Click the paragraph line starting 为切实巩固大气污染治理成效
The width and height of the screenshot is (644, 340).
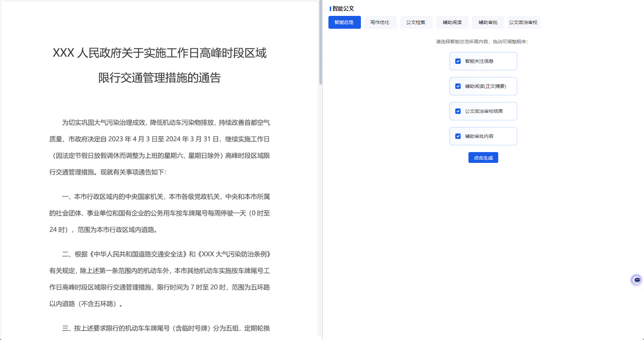[166, 122]
